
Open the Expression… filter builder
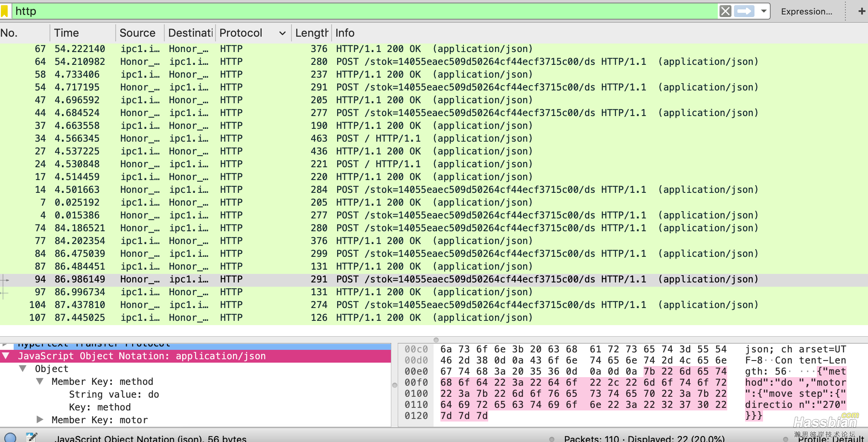807,12
